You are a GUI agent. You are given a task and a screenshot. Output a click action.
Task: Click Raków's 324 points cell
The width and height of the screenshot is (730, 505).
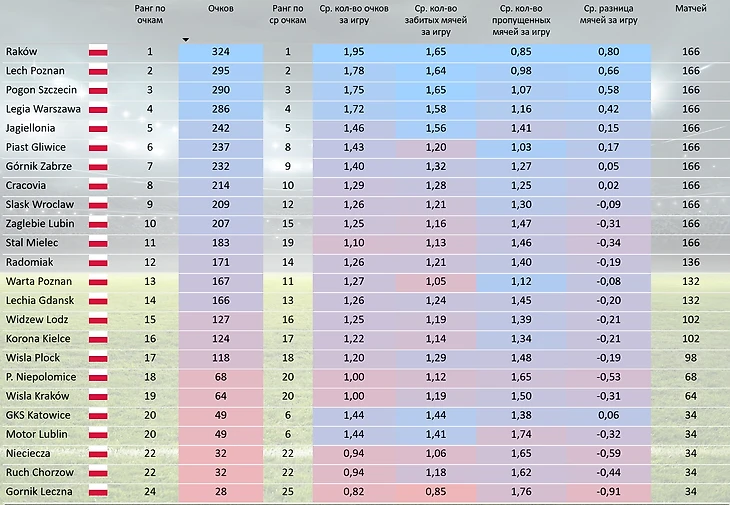pos(220,52)
